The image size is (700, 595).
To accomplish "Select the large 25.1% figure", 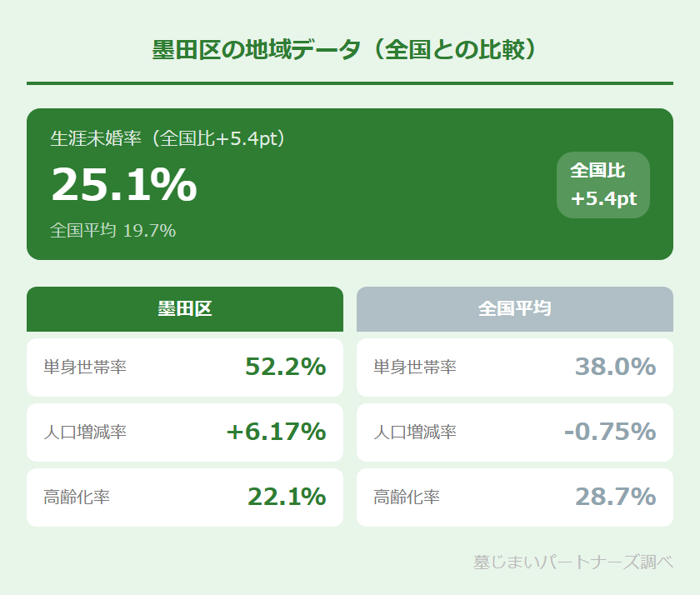I will point(124,184).
